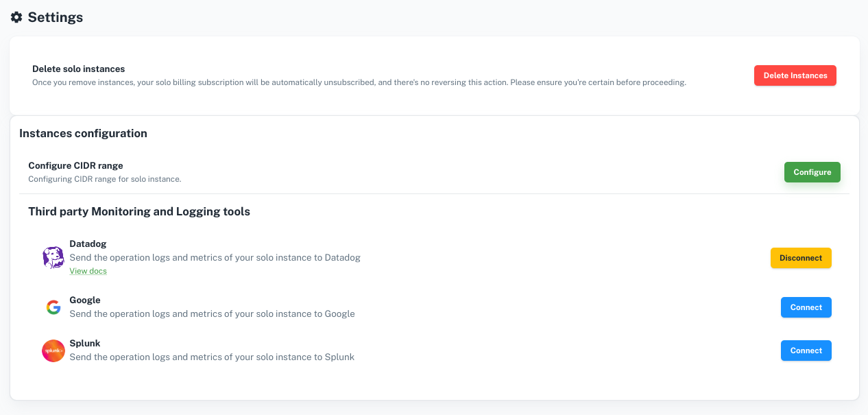Click the Delete solo instances heading

78,69
